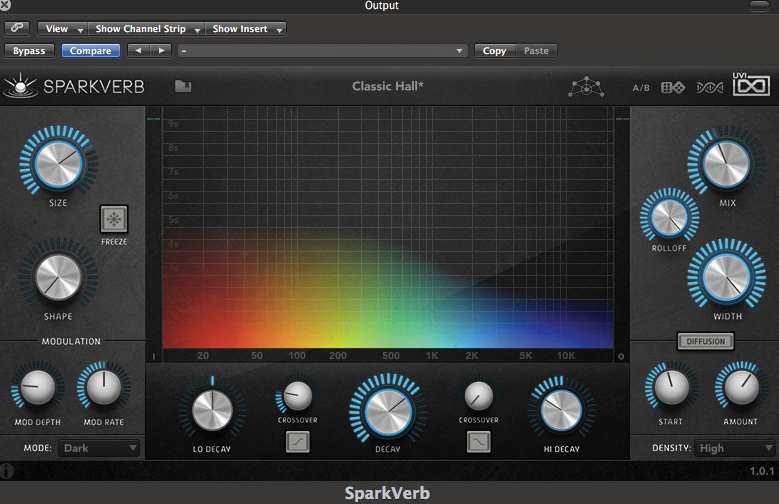Click the Width knob

click(x=727, y=278)
